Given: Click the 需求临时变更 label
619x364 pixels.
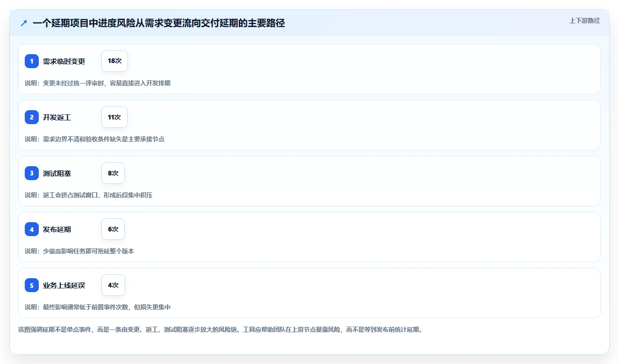Looking at the screenshot, I should pos(64,61).
